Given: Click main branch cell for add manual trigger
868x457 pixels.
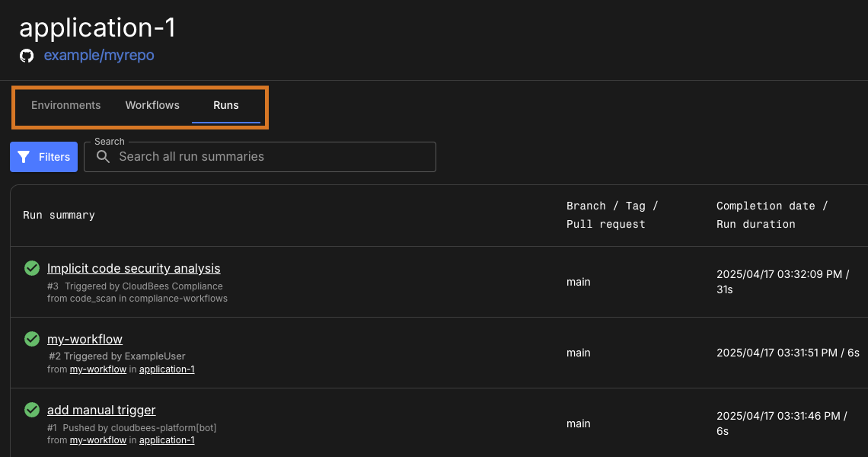Looking at the screenshot, I should point(579,423).
